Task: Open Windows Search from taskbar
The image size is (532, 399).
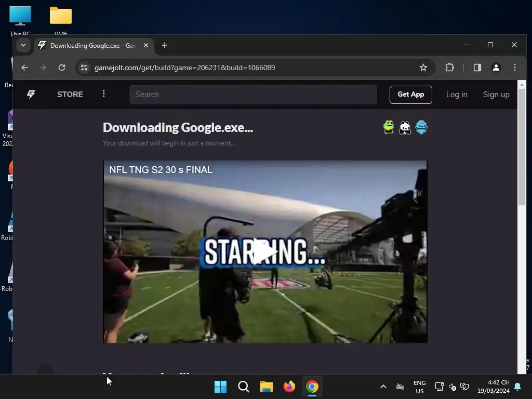Action: point(244,387)
